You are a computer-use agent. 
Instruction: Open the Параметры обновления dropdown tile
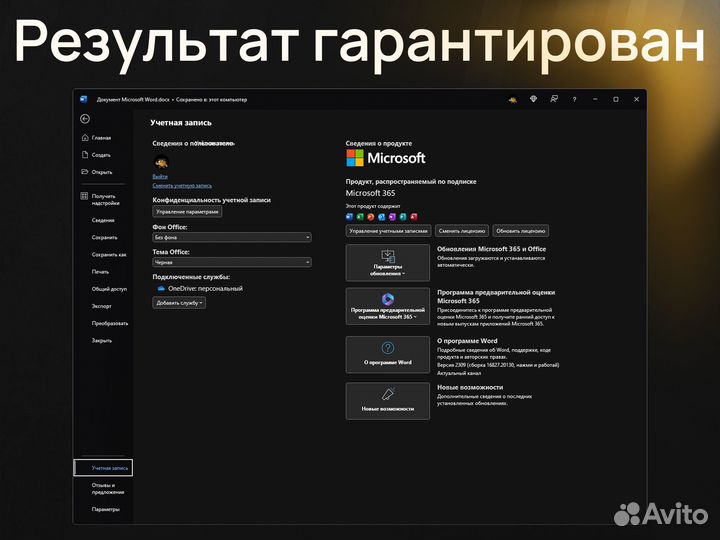388,263
